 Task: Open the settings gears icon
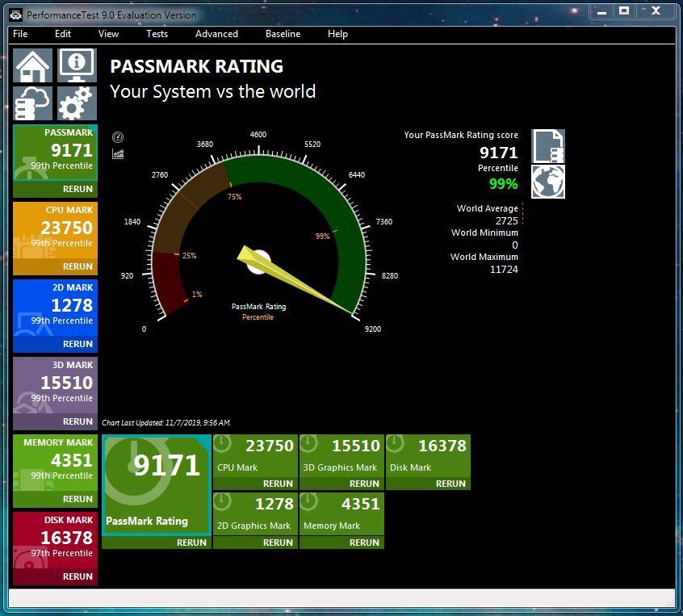[x=77, y=103]
